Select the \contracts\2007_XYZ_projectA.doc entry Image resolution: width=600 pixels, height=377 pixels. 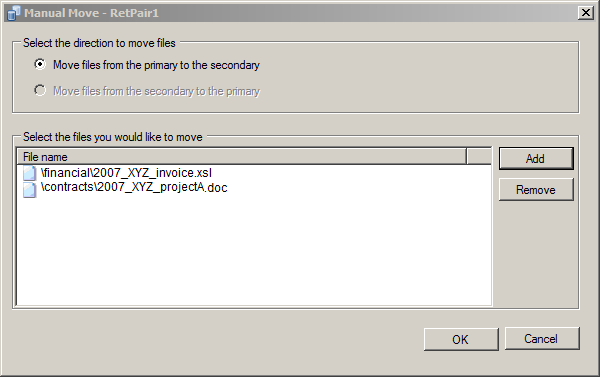[x=134, y=188]
